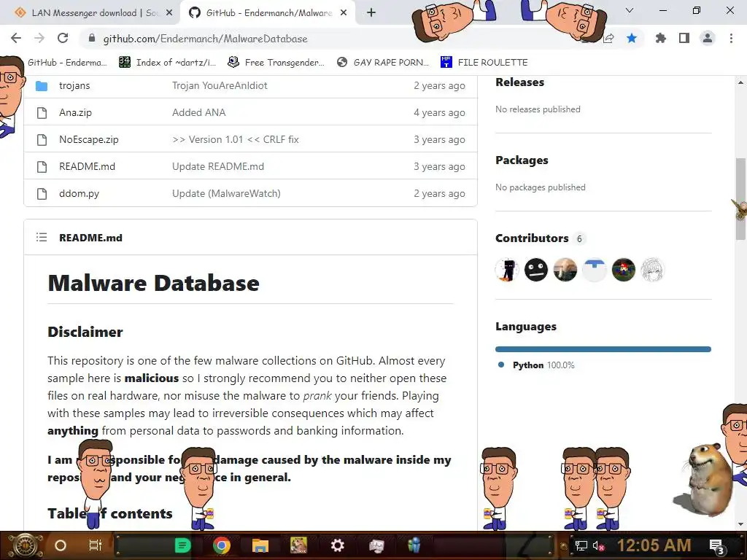Open the Settings gear on the taskbar
The height and width of the screenshot is (560, 747).
pos(337,545)
